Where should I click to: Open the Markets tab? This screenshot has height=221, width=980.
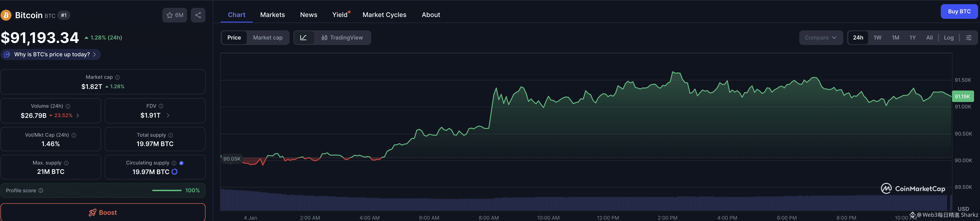pos(272,15)
